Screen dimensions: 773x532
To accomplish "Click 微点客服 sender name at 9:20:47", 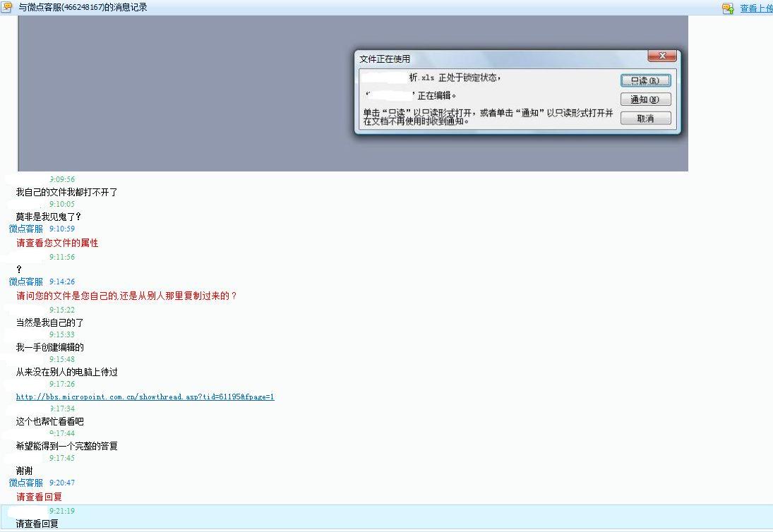I will pos(26,483).
